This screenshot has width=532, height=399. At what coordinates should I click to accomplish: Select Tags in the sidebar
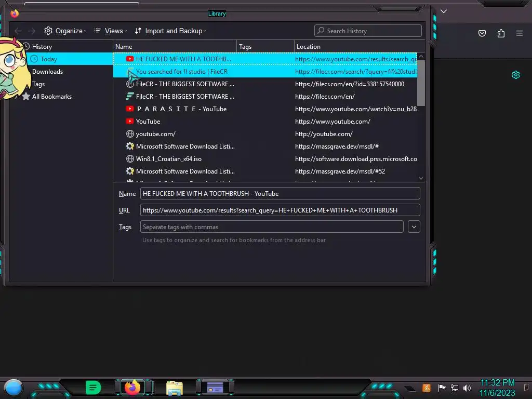click(x=38, y=84)
